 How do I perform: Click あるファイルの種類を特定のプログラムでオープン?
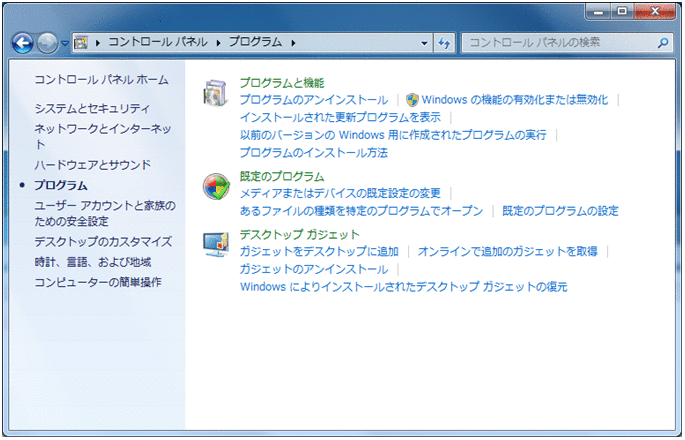pyautogui.click(x=361, y=211)
